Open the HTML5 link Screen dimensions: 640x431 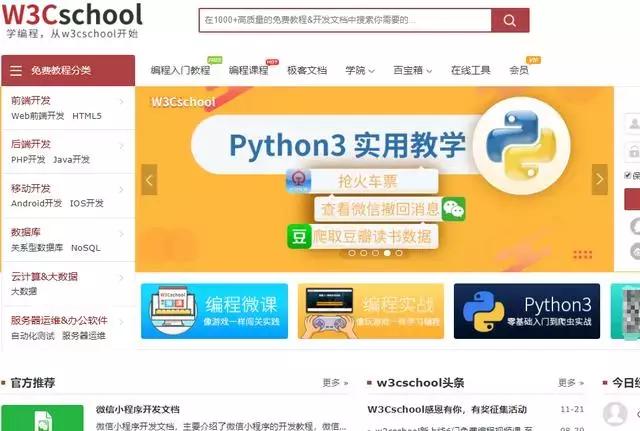click(x=87, y=116)
